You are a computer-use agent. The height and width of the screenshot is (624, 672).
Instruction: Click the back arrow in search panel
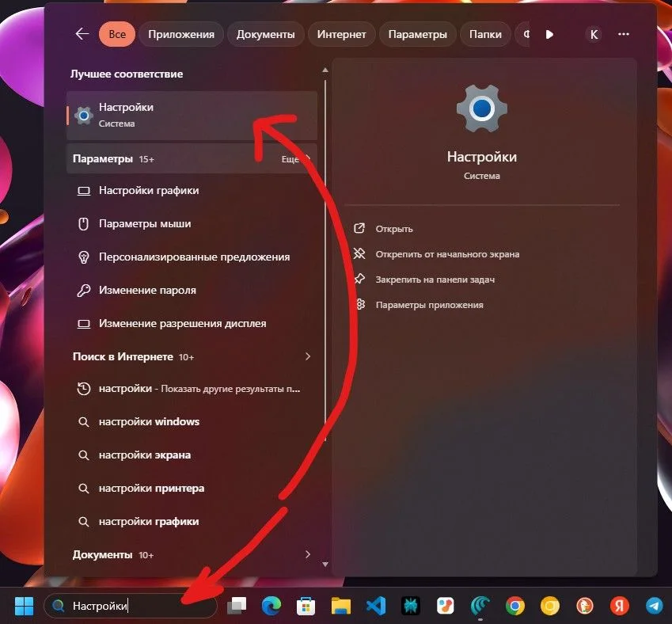pos(82,34)
